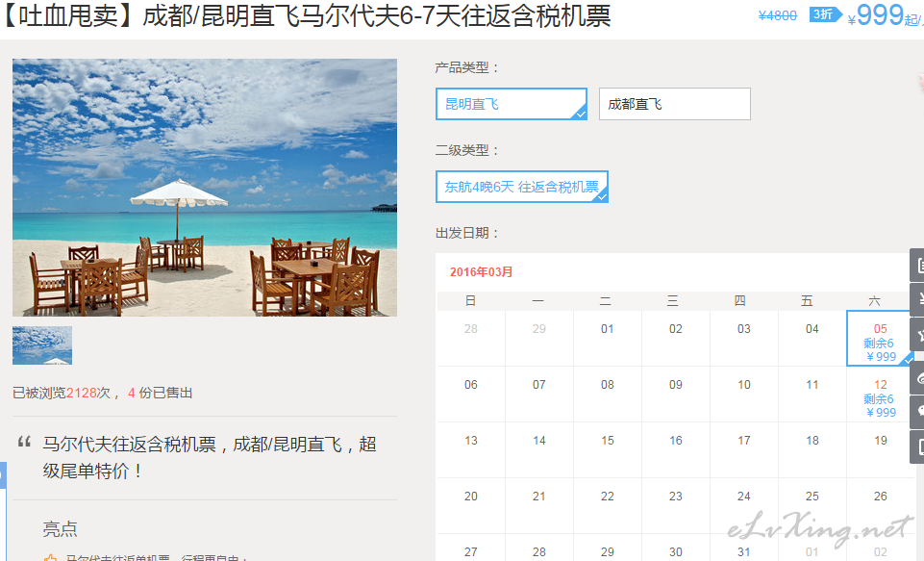Share via the Weibo icon in side toolbar
The height and width of the screenshot is (561, 924).
click(x=917, y=378)
